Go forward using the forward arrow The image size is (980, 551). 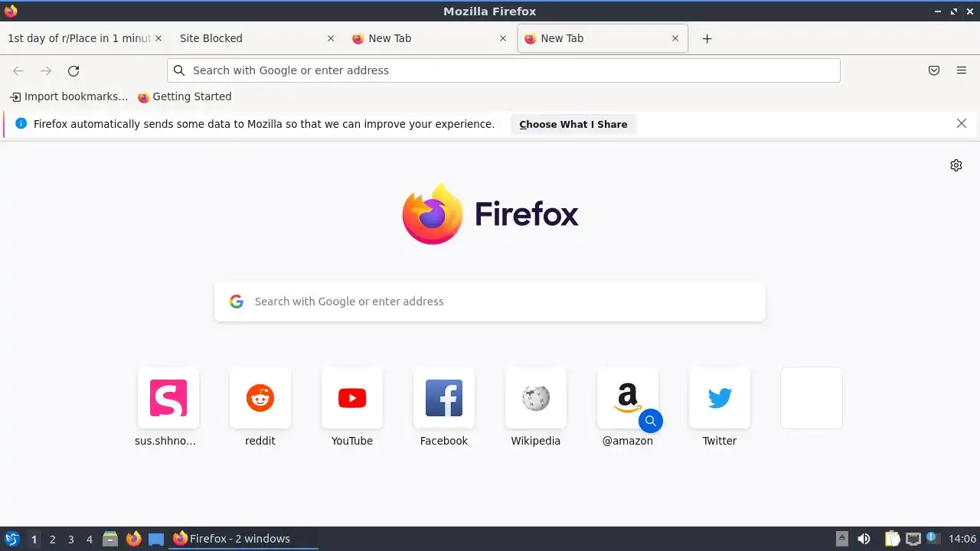(x=46, y=70)
